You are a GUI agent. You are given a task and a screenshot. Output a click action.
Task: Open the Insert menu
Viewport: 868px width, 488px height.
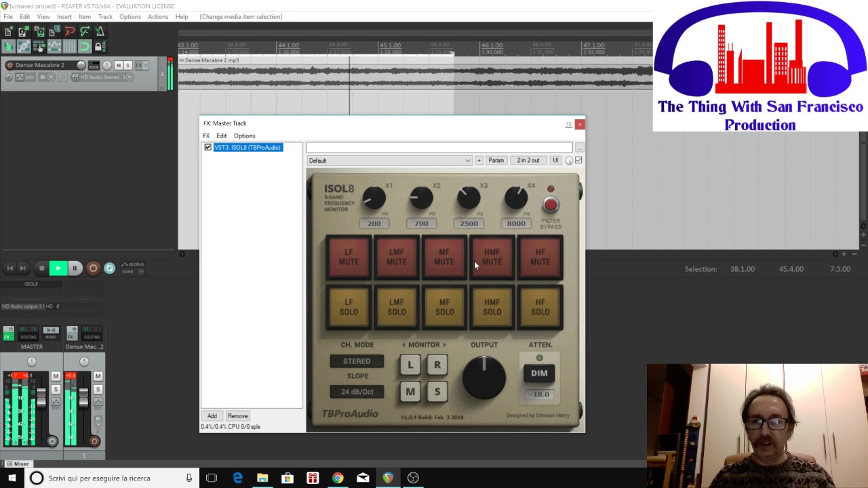[64, 16]
